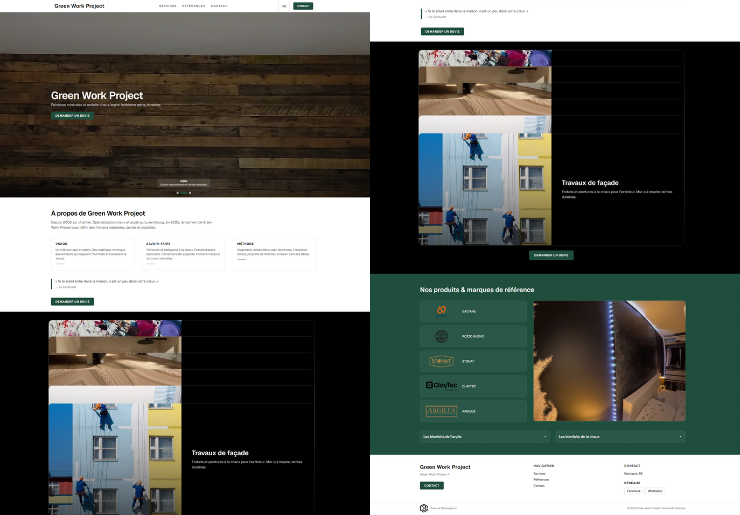Screen dimensions: 740x515
Task: Click the green Contact button in the footer
Action: point(432,485)
